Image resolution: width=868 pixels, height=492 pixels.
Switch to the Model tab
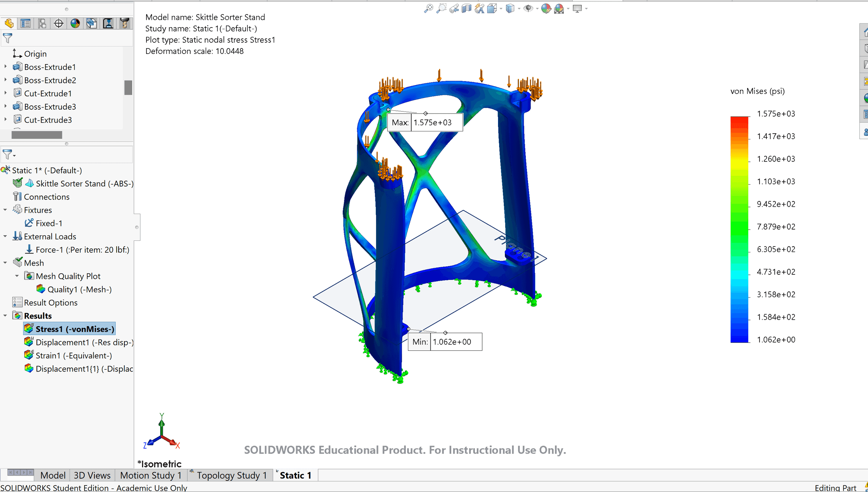(53, 475)
